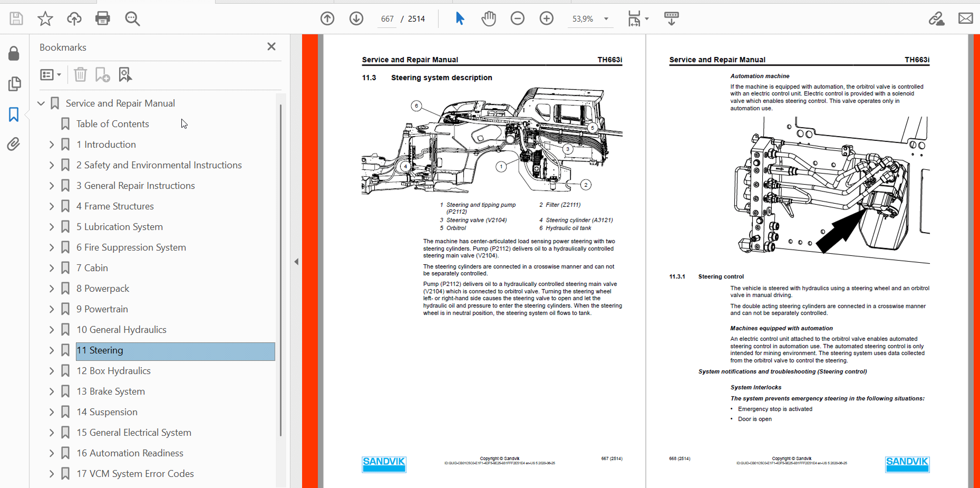Click the '11.3 Steering system description' heading

tap(427, 78)
